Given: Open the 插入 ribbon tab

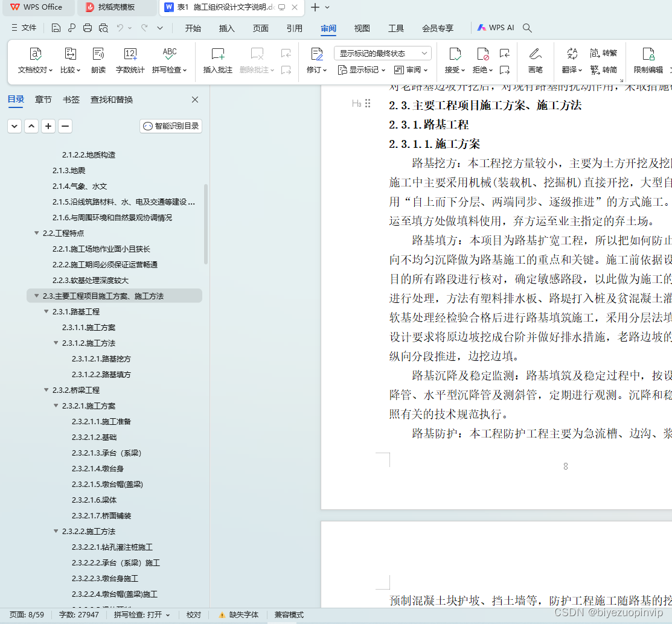Looking at the screenshot, I should [226, 28].
